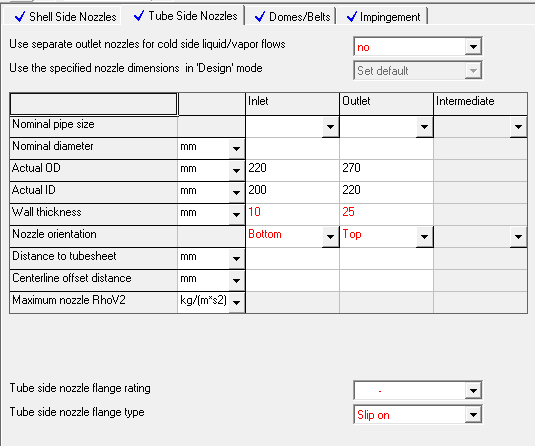Open Wall thickness unit dropdown
Screen dimensions: 535x446
[236, 215]
